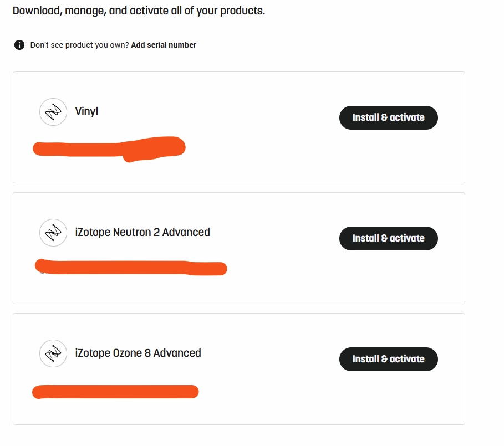Image resolution: width=504 pixels, height=446 pixels.
Task: Open the Add serial number link
Action: (164, 45)
